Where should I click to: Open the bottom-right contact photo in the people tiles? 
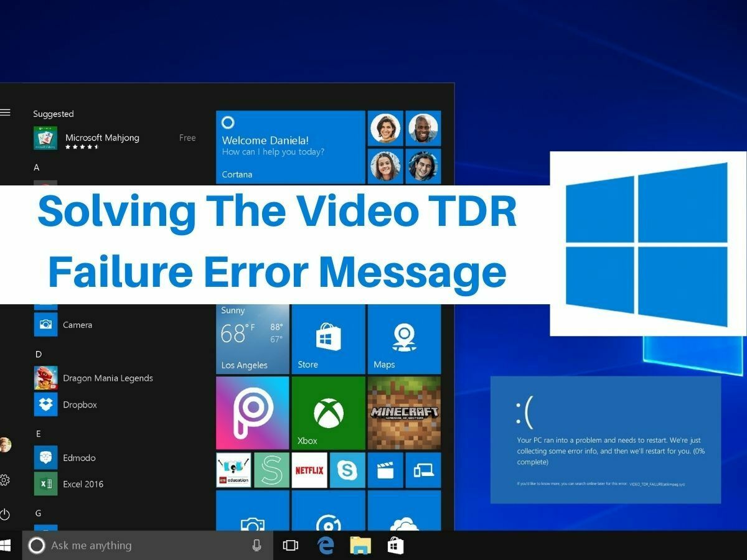[x=423, y=166]
